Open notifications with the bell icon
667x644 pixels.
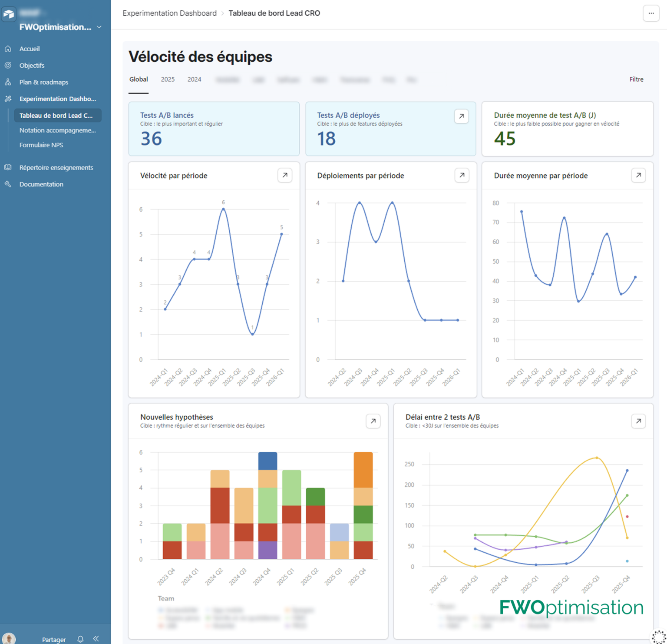(80, 639)
